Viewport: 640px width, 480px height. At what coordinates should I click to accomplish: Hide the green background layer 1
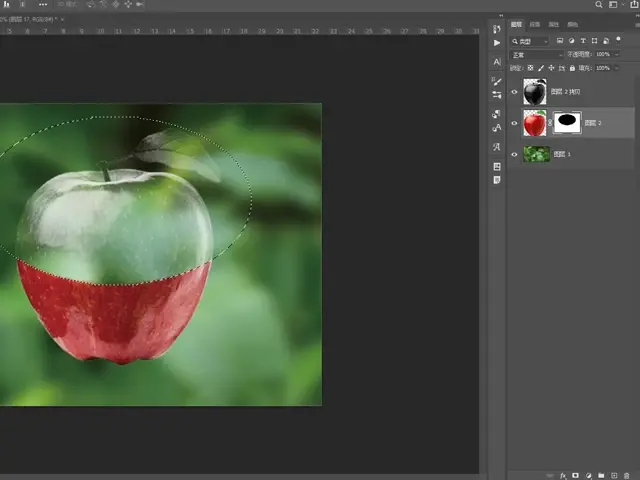(x=515, y=154)
